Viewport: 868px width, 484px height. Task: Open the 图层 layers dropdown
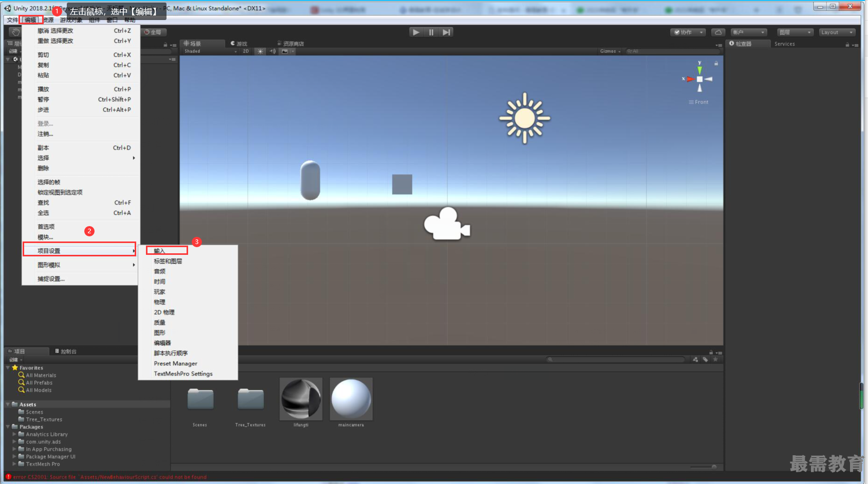point(796,32)
